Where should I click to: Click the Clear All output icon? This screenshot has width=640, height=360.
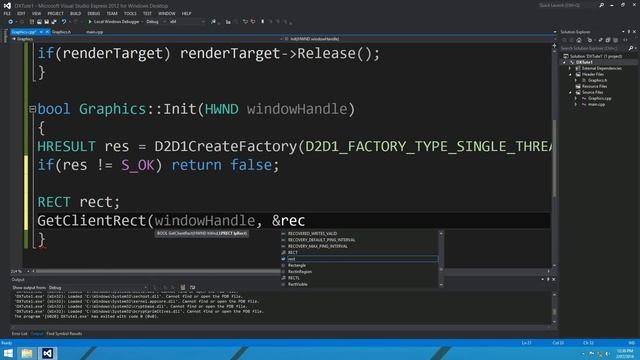coord(183,287)
